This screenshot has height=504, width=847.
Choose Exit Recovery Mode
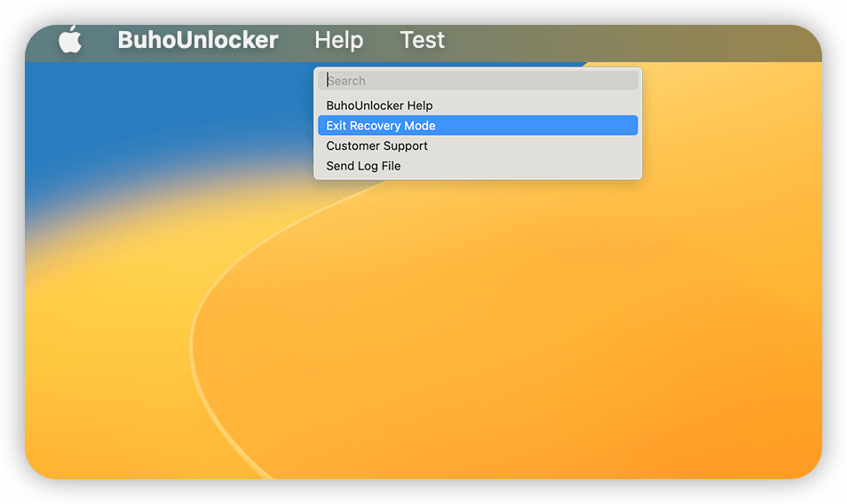pos(478,125)
